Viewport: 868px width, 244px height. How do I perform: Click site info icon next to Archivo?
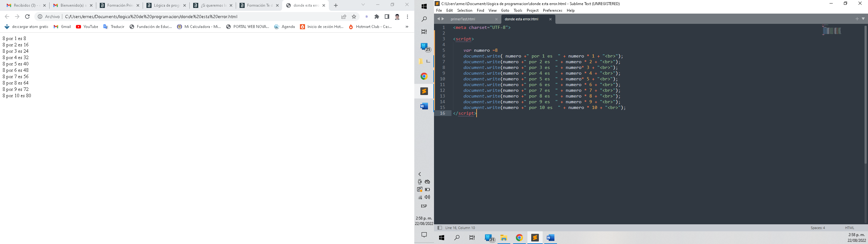40,17
